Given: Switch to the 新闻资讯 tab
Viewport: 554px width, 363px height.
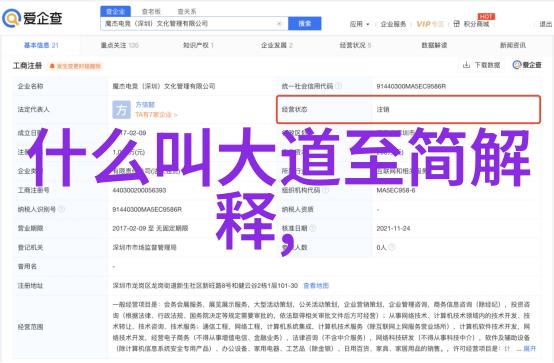Looking at the screenshot, I should tap(513, 45).
